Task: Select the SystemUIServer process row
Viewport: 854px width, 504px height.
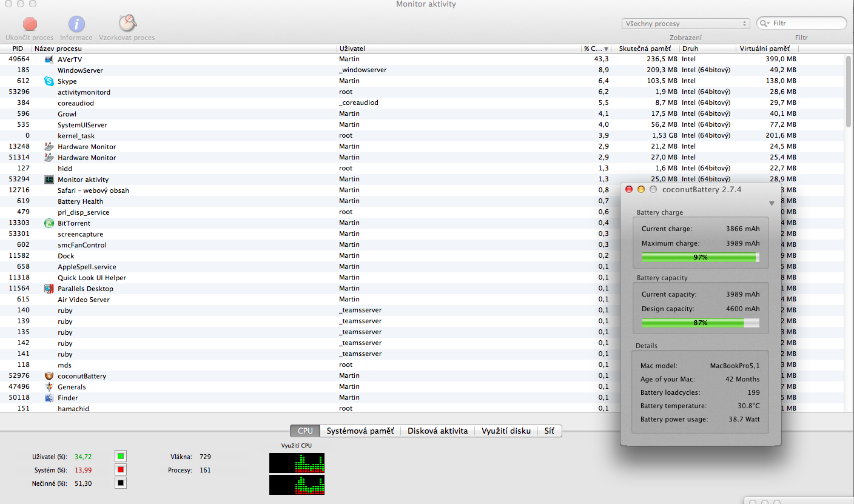Action: (422, 125)
